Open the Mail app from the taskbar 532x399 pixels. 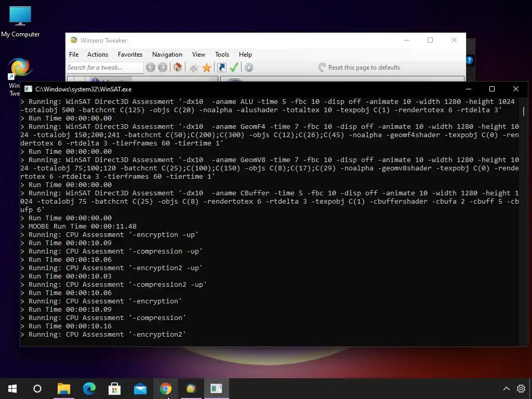click(x=140, y=389)
